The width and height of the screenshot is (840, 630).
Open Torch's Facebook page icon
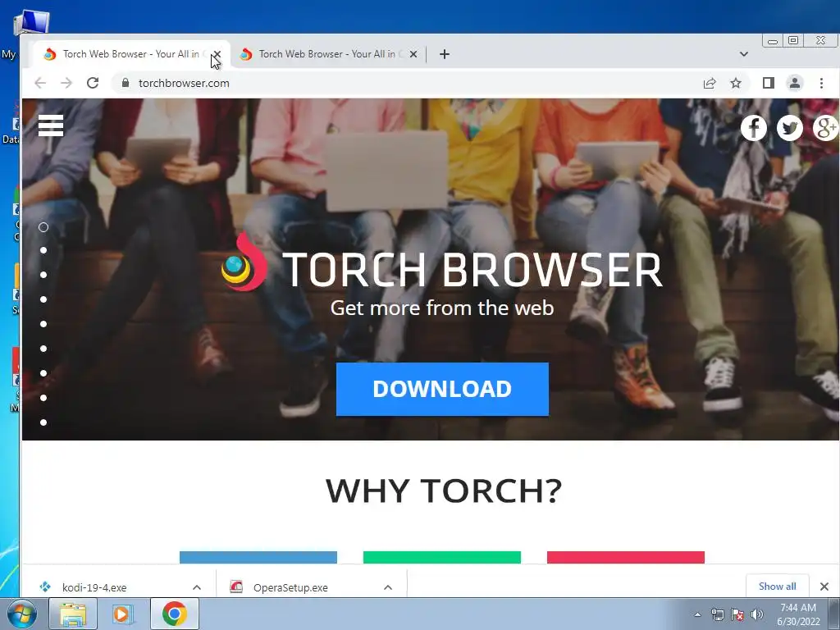753,128
